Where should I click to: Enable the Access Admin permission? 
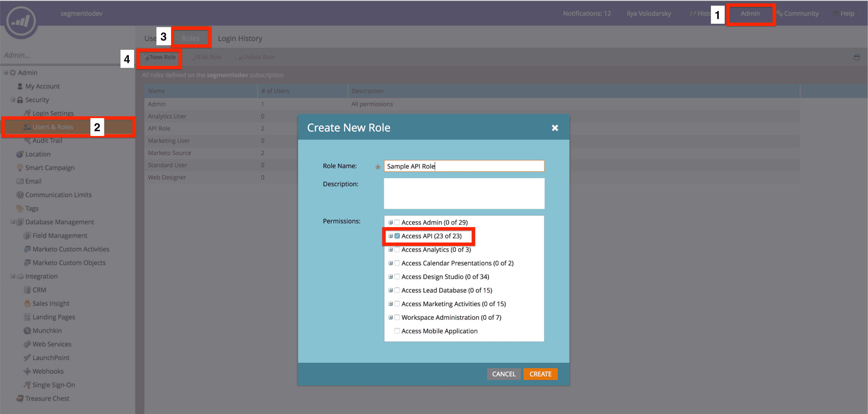[397, 222]
